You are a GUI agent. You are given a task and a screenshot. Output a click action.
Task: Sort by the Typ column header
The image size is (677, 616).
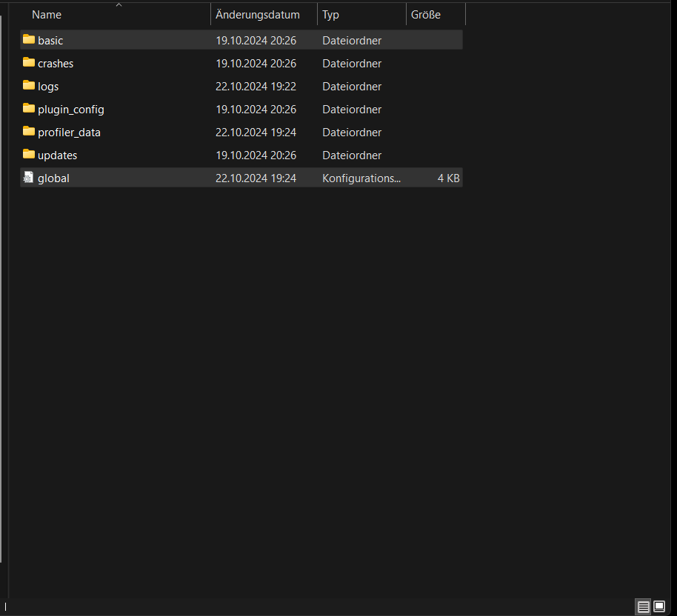[x=330, y=15]
